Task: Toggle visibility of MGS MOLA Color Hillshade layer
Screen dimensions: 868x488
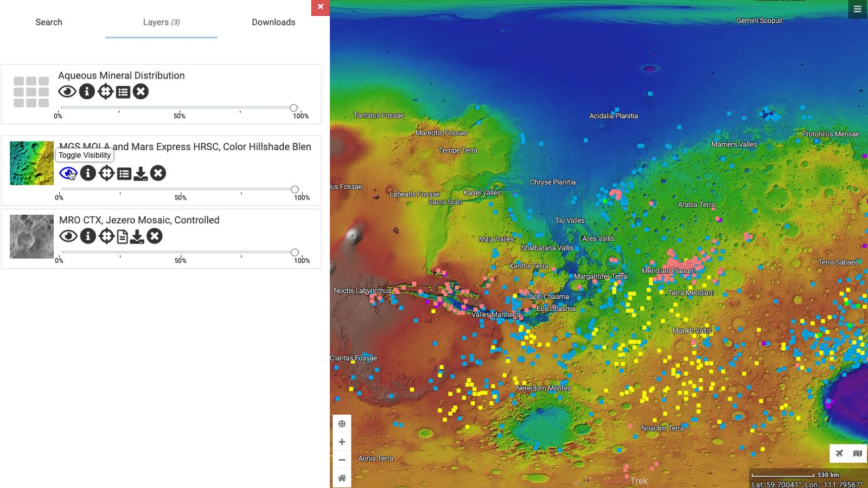Action: 68,173
